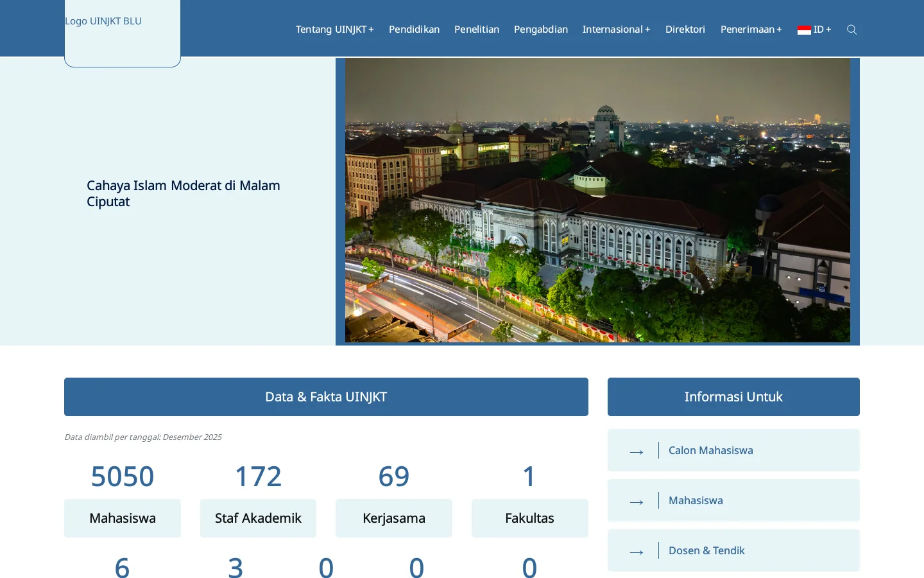The image size is (924, 578).
Task: Open the Direktori menu item
Action: pos(685,30)
